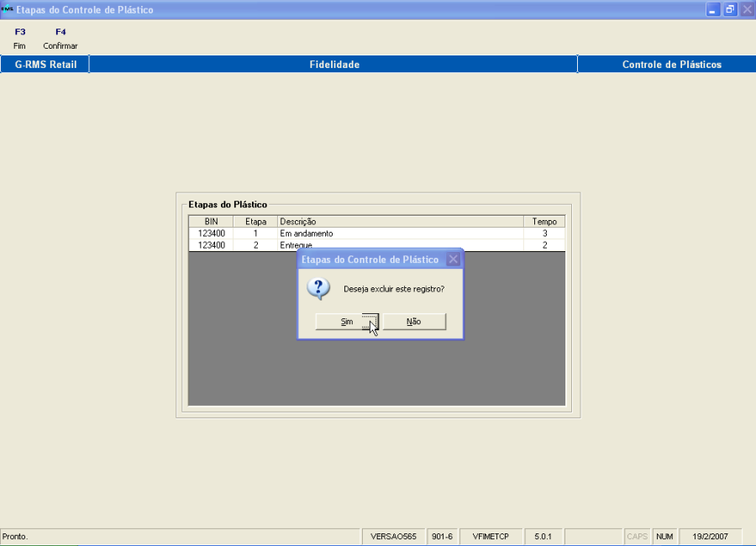
Task: Cancel deletion with the Não button
Action: (414, 322)
